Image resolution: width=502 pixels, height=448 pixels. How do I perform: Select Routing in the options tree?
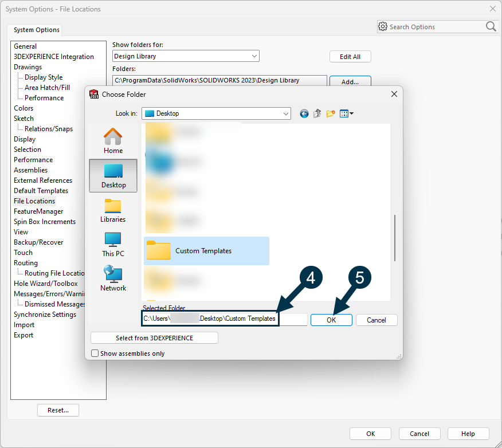click(26, 263)
